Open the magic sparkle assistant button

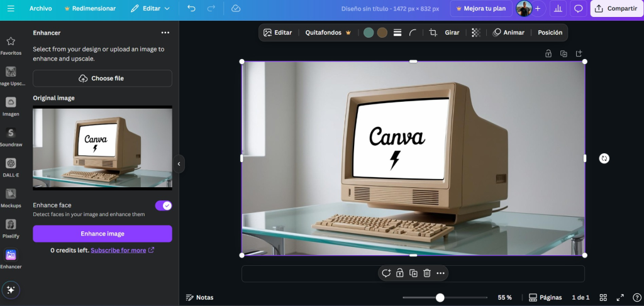[11, 290]
